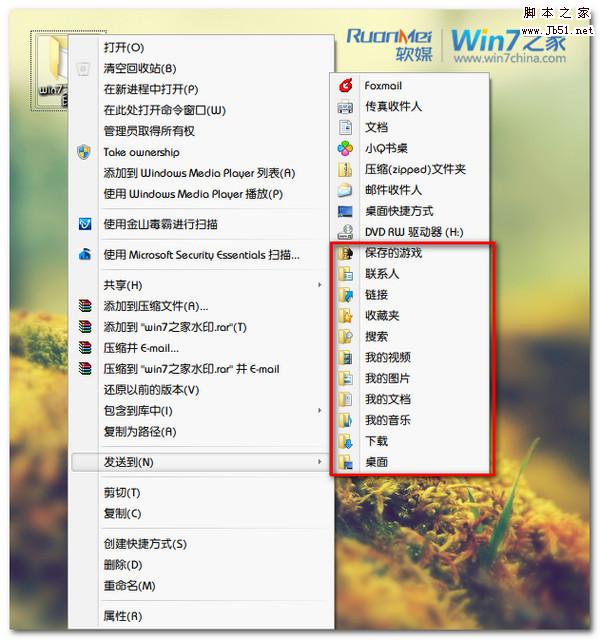600x640 pixels.
Task: Select 桌面快捷方式 in Send To list
Action: coord(399,211)
